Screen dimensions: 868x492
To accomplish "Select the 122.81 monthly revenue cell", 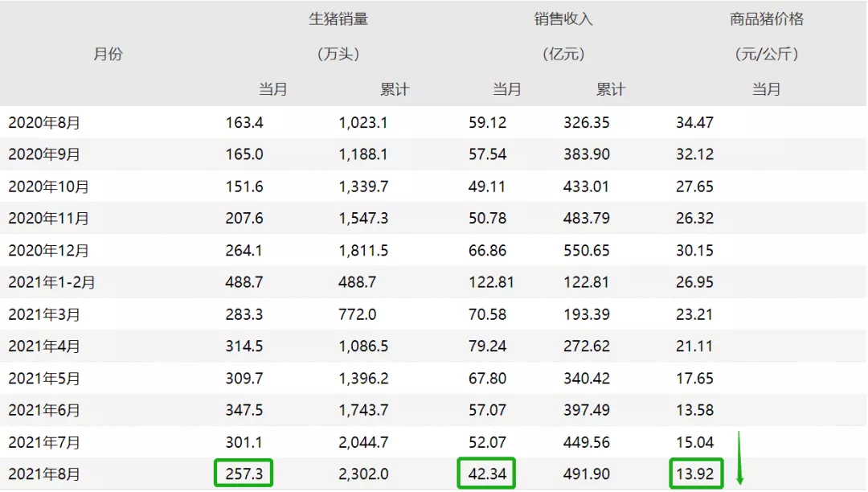I will pyautogui.click(x=491, y=282).
